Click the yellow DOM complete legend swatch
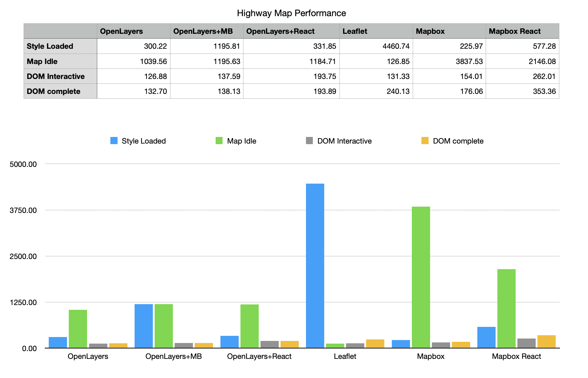 [425, 141]
